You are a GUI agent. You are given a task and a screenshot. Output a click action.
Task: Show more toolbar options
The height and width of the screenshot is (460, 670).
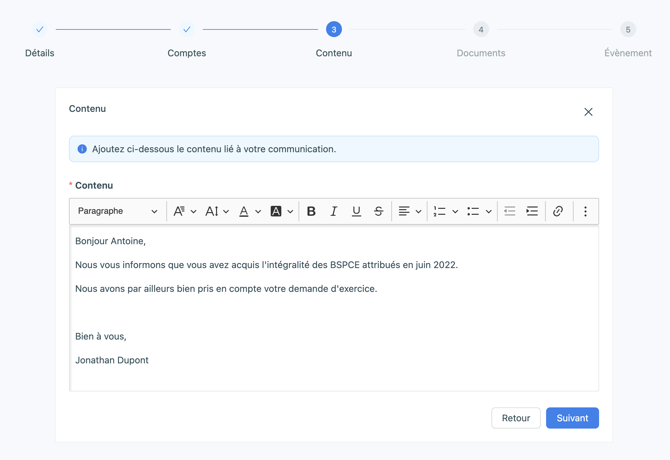pyautogui.click(x=586, y=211)
